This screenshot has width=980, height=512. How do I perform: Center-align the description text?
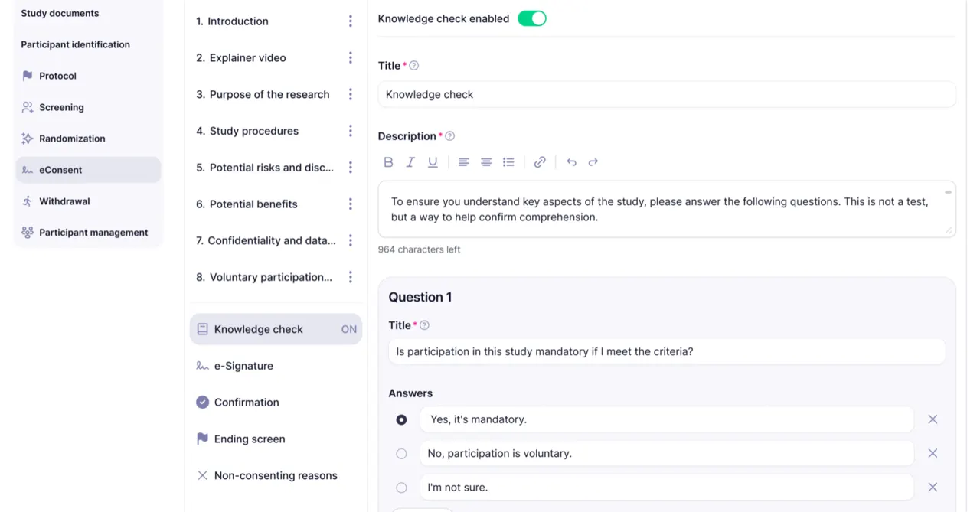(x=486, y=162)
